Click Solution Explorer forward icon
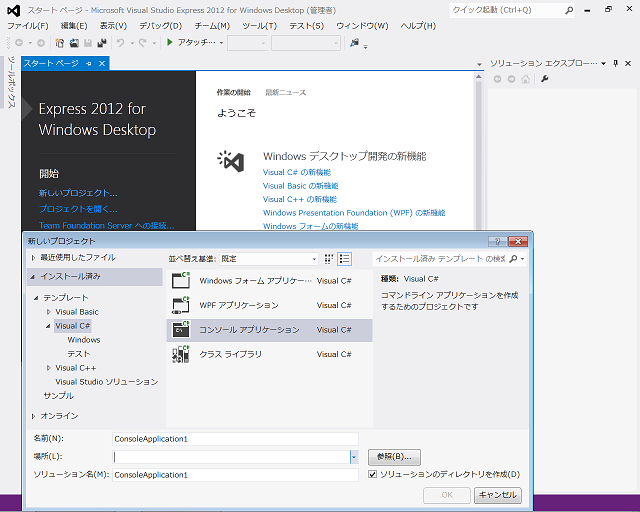This screenshot has width=640, height=512. point(511,79)
